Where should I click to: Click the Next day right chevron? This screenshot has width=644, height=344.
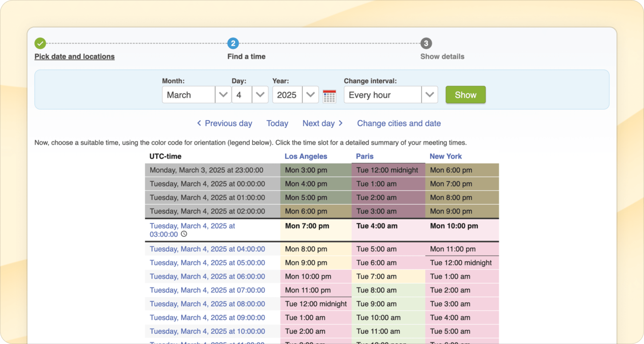pyautogui.click(x=340, y=123)
